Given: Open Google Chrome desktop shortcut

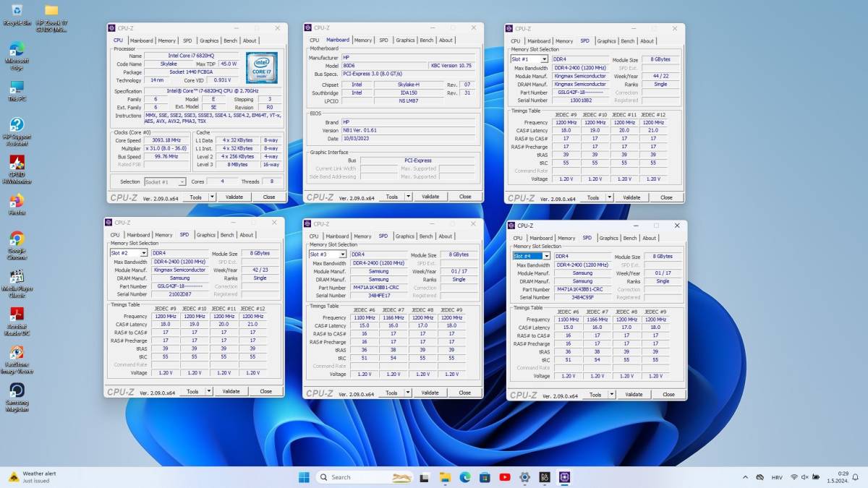Looking at the screenshot, I should point(17,246).
